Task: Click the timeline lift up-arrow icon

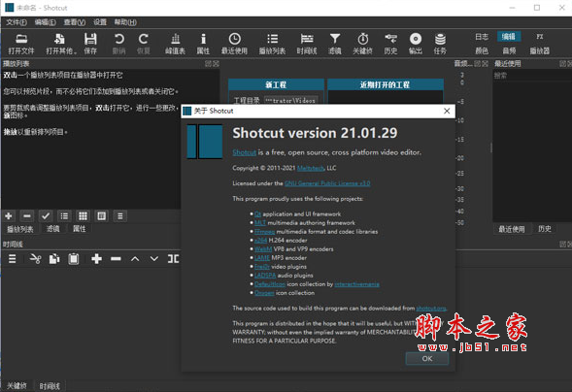Action: (135, 259)
